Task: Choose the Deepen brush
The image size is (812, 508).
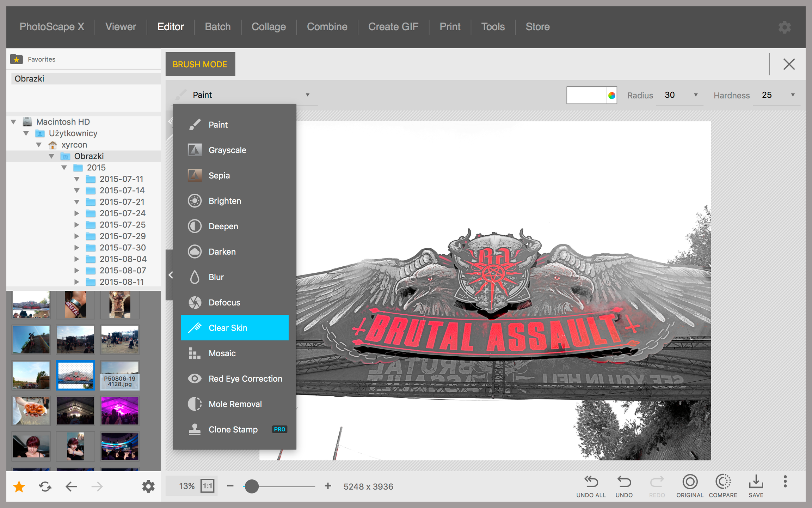Action: [x=234, y=226]
